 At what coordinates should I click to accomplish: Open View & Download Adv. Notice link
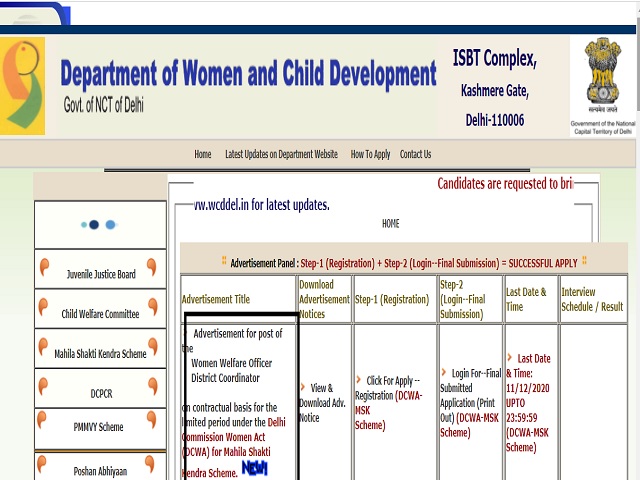(322, 402)
